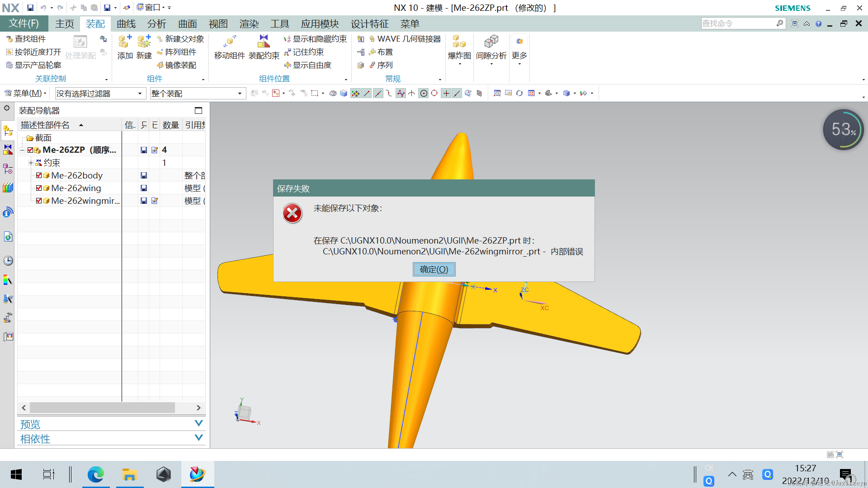This screenshot has width=868, height=488.
Task: Click 镜像装配
Action: tap(176, 65)
